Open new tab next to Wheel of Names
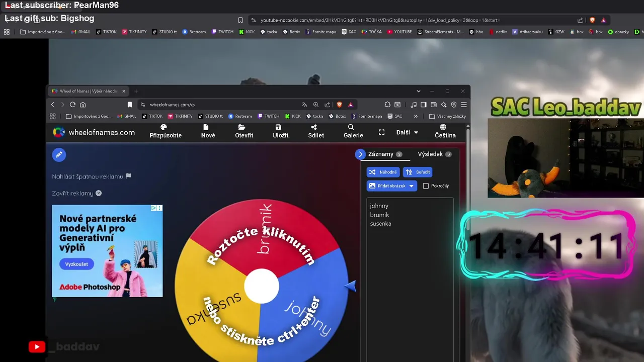This screenshot has width=644, height=362. tap(136, 91)
